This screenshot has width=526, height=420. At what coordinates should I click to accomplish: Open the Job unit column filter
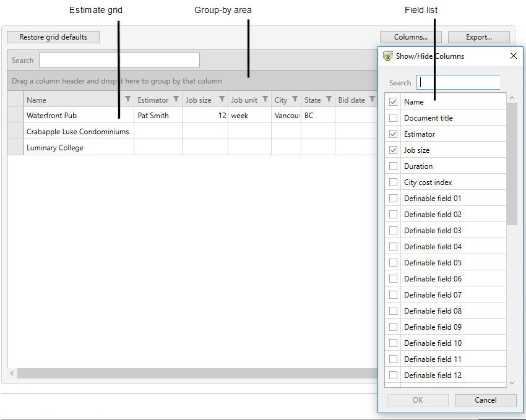point(265,99)
